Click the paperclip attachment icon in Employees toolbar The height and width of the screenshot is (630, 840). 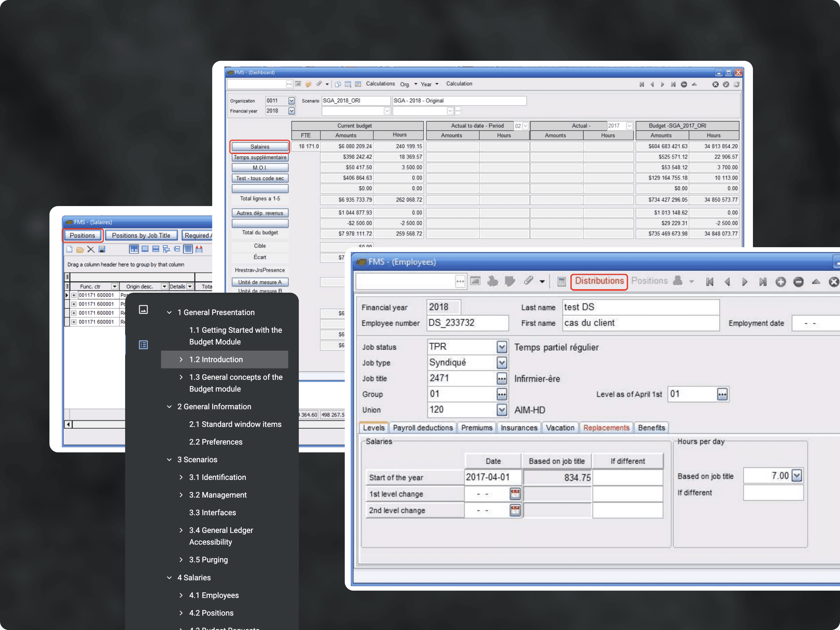(x=528, y=281)
